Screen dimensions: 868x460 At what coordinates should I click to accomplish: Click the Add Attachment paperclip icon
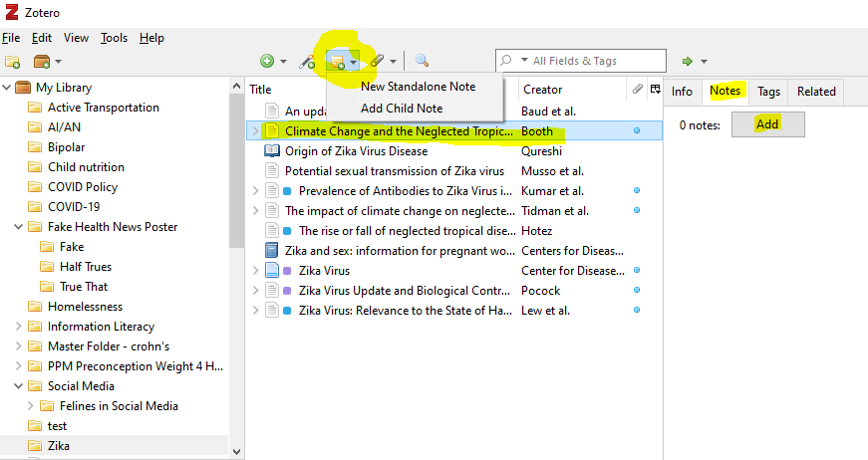click(378, 61)
